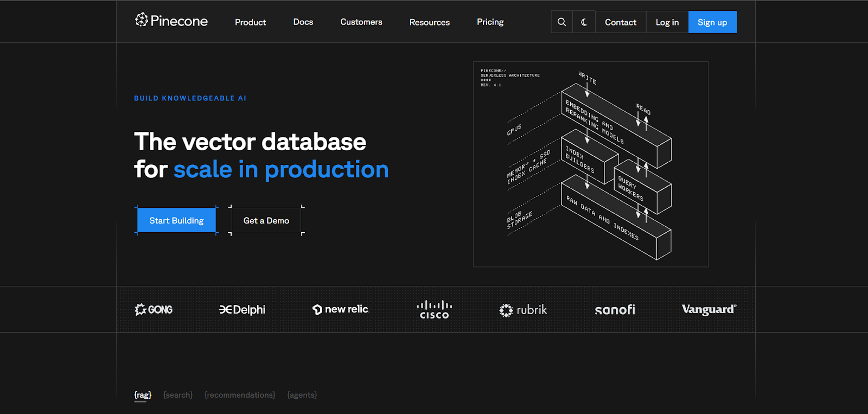Click the serverless architecture diagram
868x414 pixels.
[x=591, y=164]
